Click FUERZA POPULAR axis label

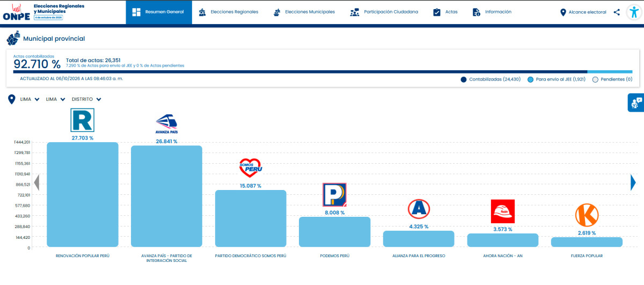pos(587,255)
